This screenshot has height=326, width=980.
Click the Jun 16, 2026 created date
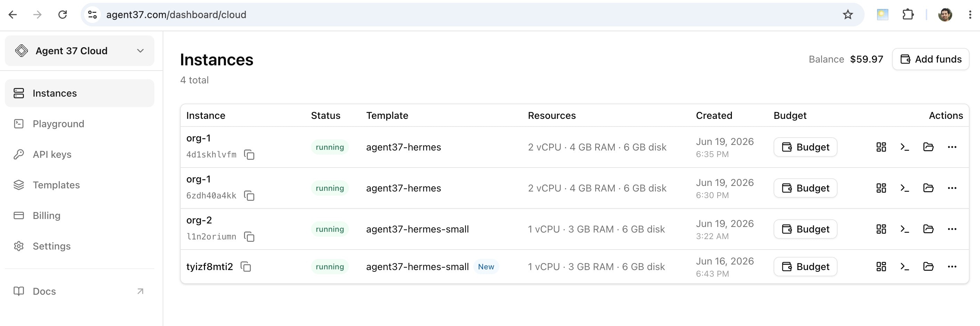[x=724, y=261]
